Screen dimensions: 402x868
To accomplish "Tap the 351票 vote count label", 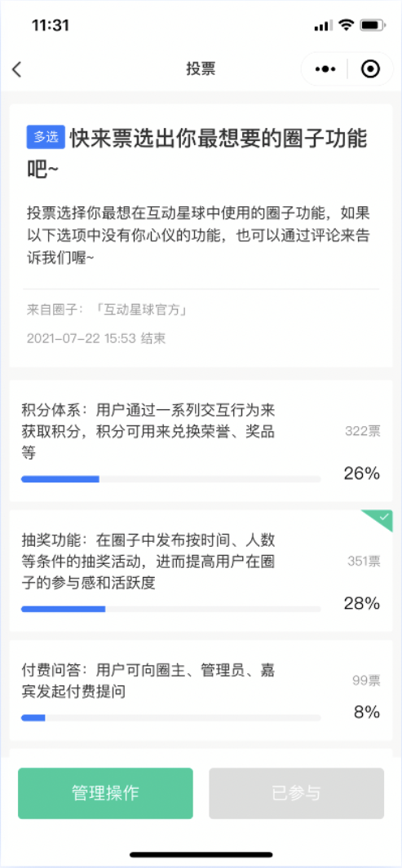I will click(364, 562).
